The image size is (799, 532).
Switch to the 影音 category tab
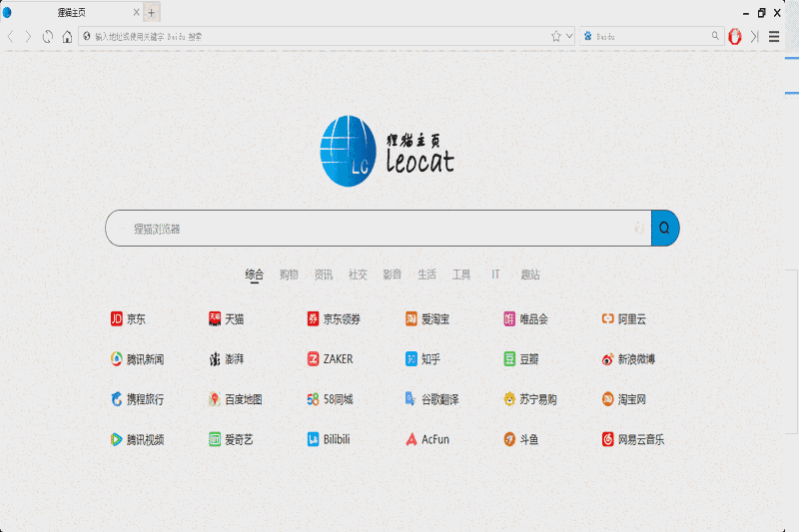click(393, 274)
